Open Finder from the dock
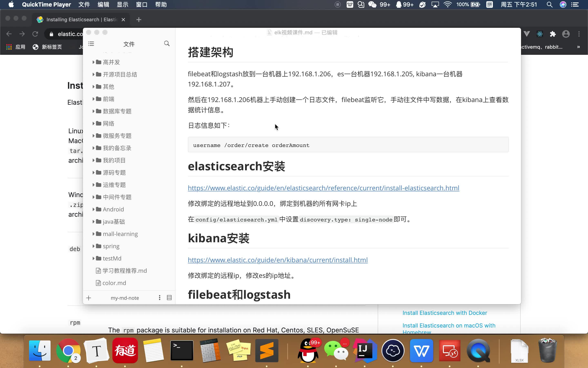The image size is (588, 368). point(40,350)
